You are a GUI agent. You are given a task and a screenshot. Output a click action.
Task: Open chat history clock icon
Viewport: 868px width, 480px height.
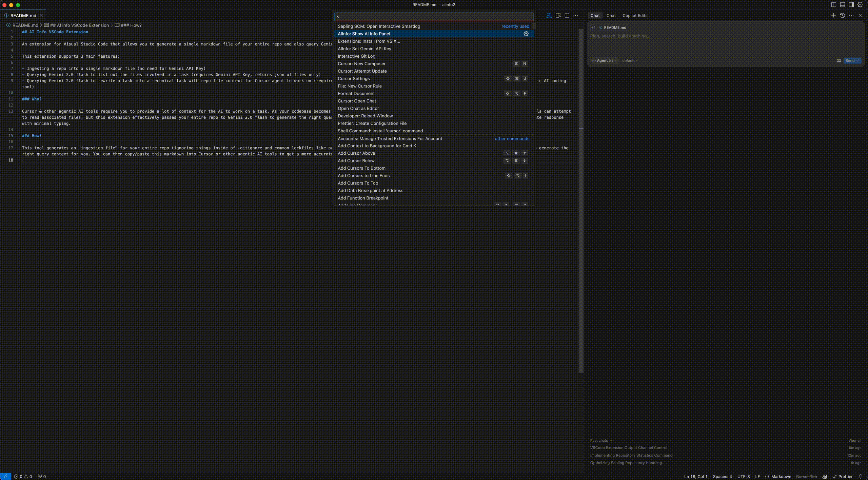tap(842, 16)
